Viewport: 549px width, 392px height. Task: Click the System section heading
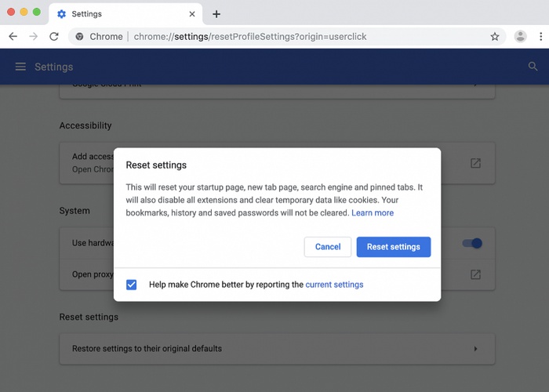coord(75,211)
